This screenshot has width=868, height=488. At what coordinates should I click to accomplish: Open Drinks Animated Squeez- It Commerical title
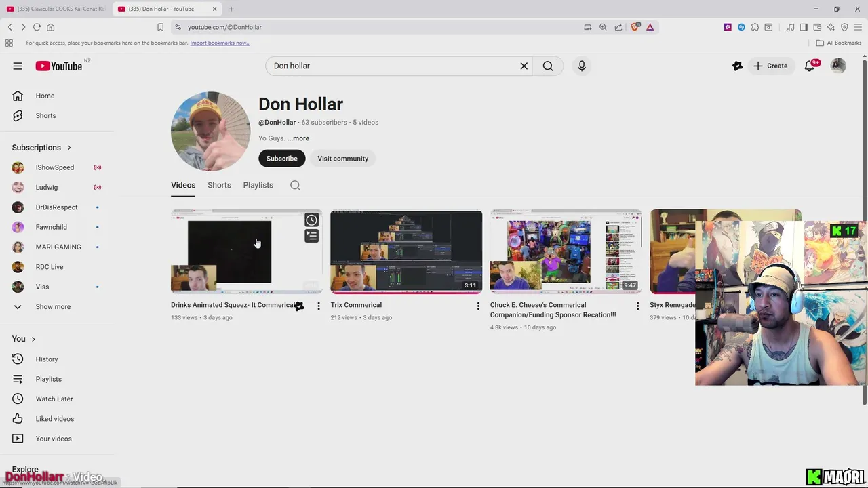point(234,305)
